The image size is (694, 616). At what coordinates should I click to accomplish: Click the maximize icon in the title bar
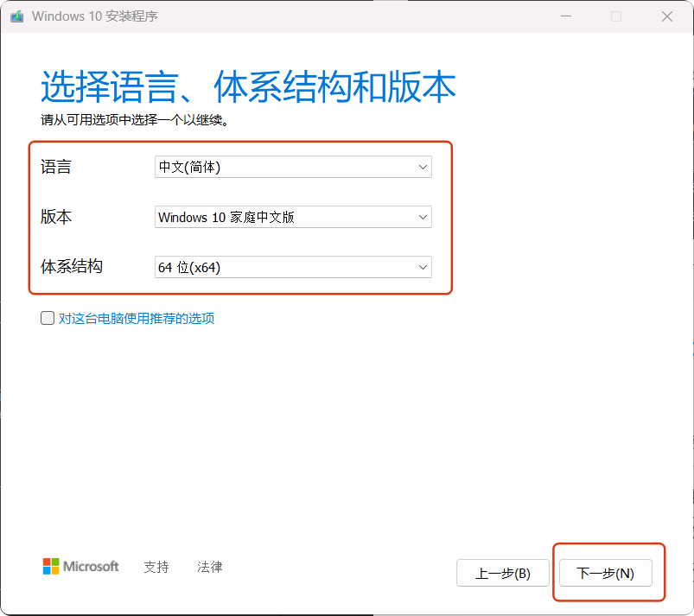click(x=616, y=16)
